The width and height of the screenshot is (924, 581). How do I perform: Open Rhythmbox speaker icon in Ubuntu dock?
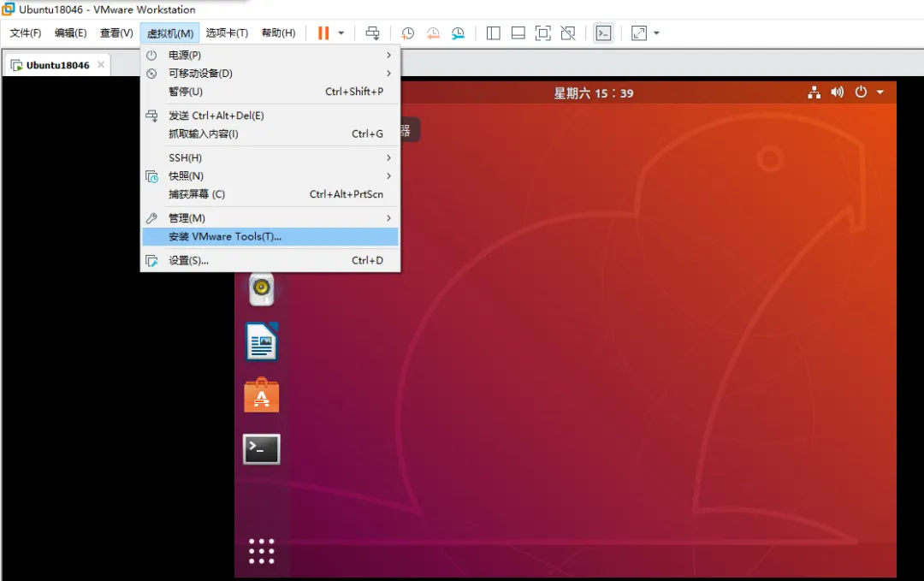262,288
